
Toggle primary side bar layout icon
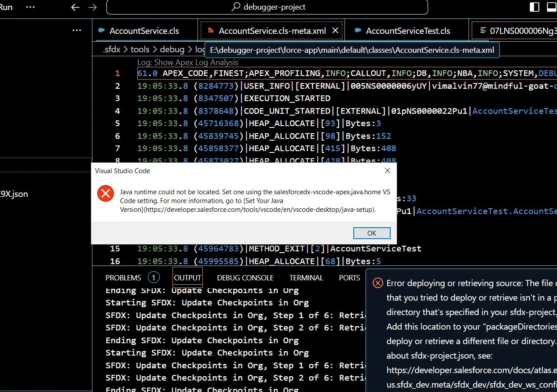pos(535,7)
